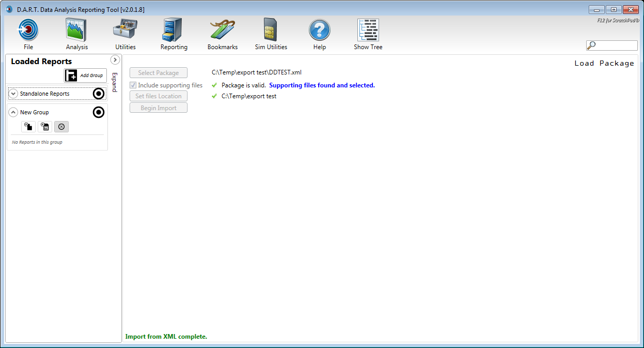Image resolution: width=644 pixels, height=348 pixels.
Task: Open the Analysis toolbar icon
Action: 76,30
